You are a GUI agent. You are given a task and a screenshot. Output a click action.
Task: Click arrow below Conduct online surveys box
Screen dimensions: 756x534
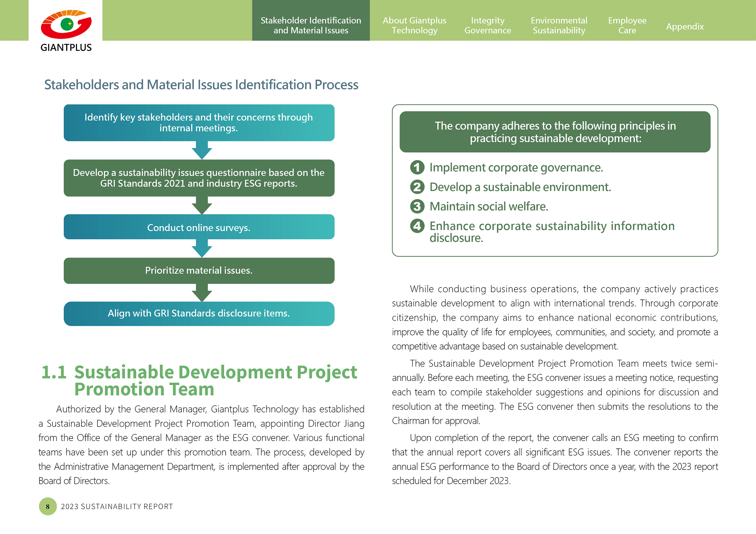201,248
